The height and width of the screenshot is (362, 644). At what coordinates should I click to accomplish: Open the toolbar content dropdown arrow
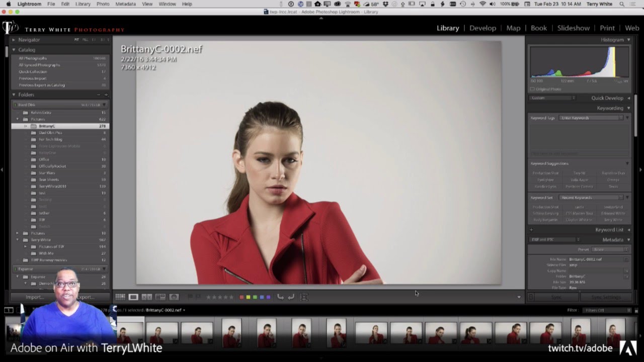tap(519, 297)
